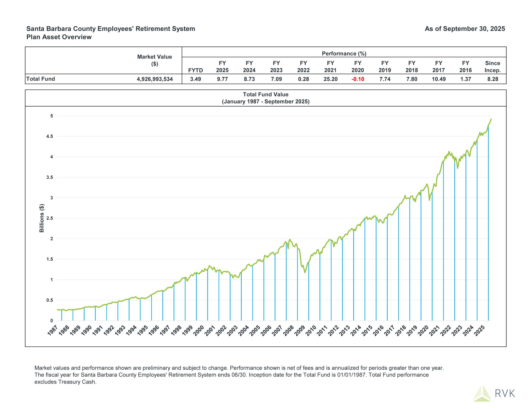Click the As of September 30, 2025 date
532x409 pixels.
(465, 29)
